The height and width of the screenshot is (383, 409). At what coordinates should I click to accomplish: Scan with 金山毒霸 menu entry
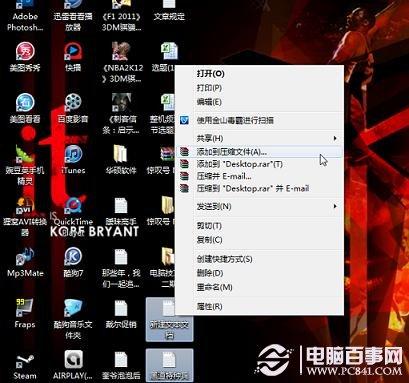[x=259, y=120]
